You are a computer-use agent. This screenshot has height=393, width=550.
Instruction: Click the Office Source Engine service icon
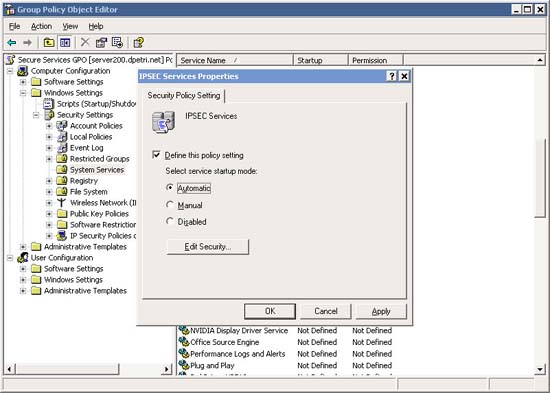click(183, 342)
